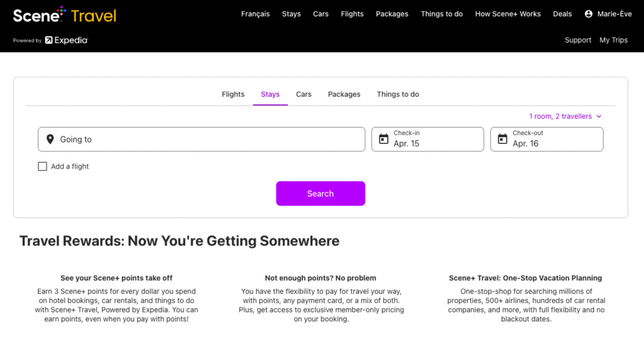Open the Things to do search tab
Image resolution: width=644 pixels, height=344 pixels.
(x=398, y=94)
